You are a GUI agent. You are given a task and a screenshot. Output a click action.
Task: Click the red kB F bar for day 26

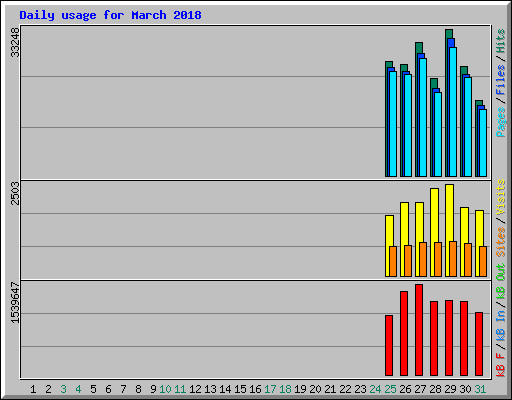[404, 334]
